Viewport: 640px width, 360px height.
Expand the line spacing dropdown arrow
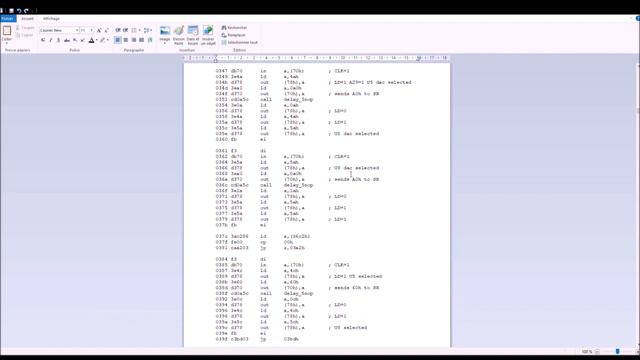point(151,30)
